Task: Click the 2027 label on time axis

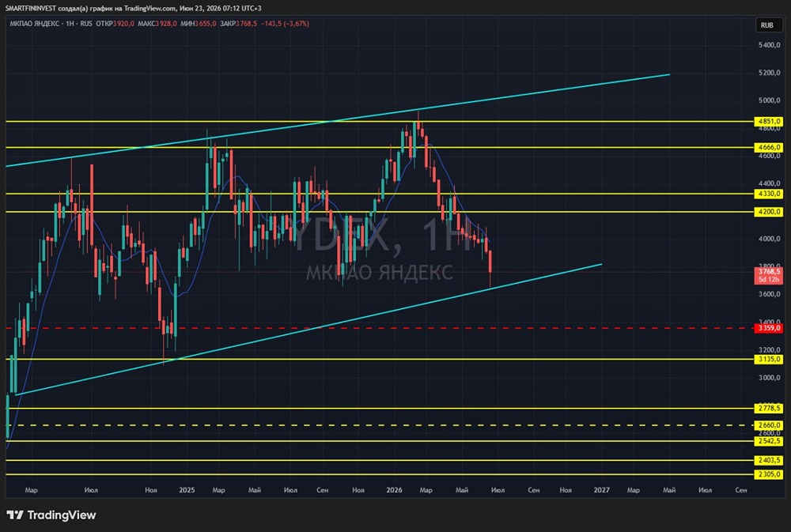Action: pyautogui.click(x=601, y=490)
